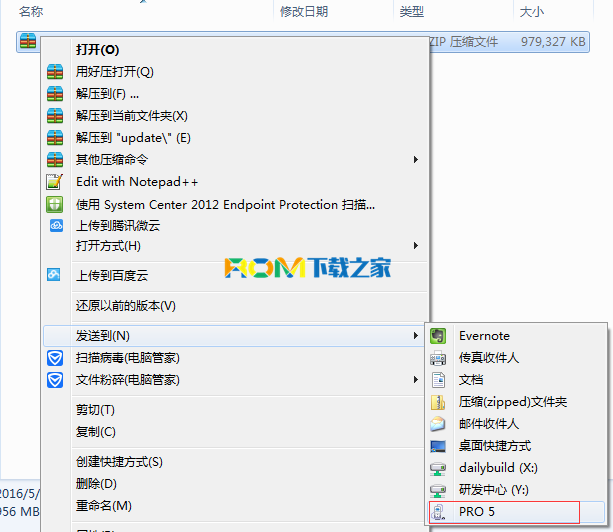Open the 其他压缩命令 menu entry
This screenshot has width=613, height=532.
pos(112,159)
